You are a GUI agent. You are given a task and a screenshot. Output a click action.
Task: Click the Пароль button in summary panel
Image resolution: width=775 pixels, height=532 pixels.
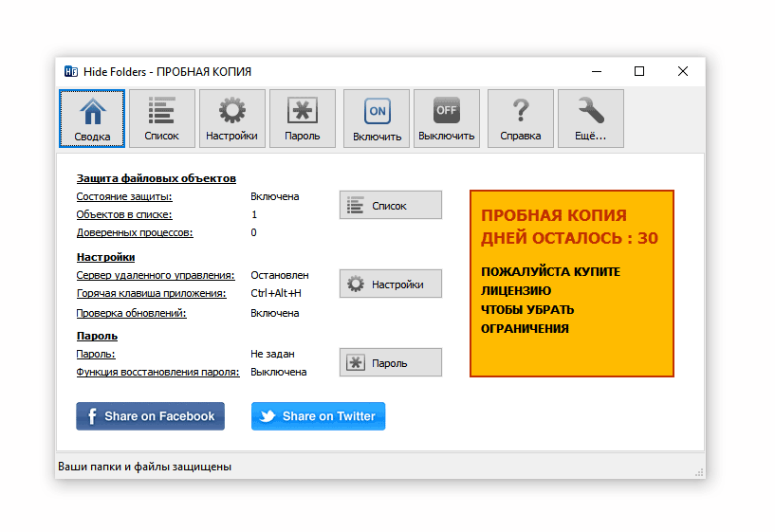390,362
